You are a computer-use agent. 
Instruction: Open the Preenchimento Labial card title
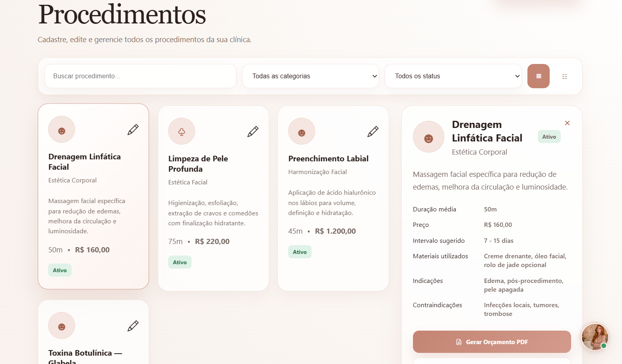[328, 159]
